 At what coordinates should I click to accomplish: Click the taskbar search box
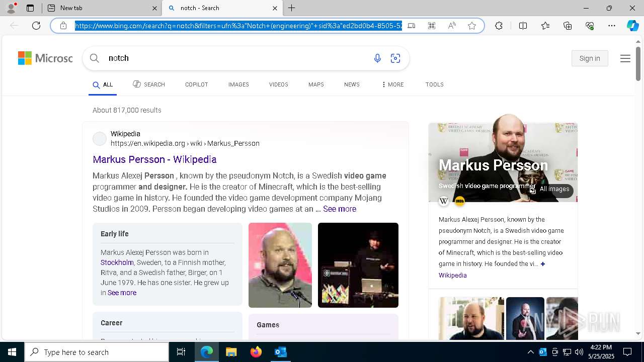pyautogui.click(x=97, y=352)
